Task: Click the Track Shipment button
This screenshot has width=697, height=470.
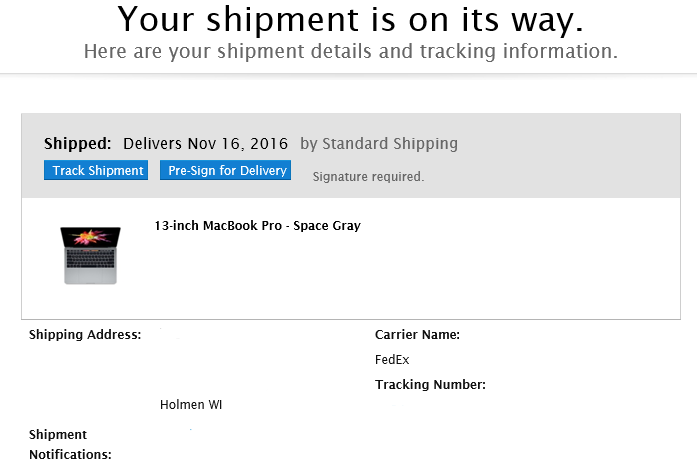Action: [96, 170]
